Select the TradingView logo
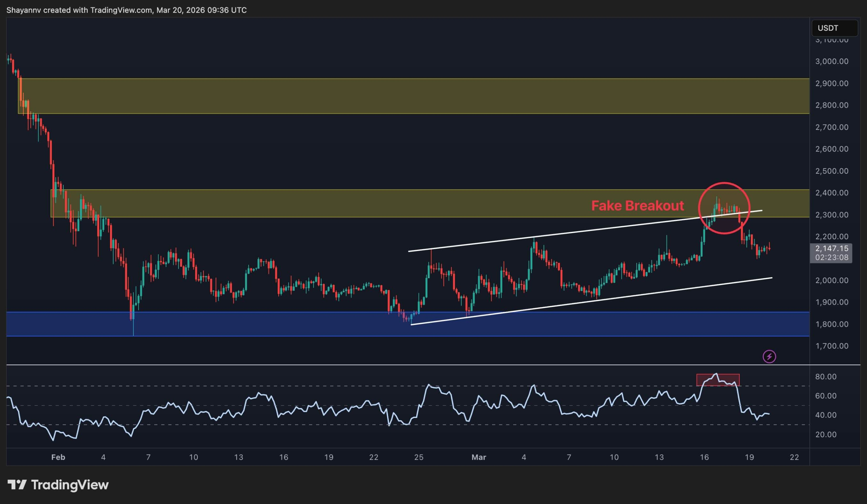Viewport: 867px width, 504px height. [59, 485]
